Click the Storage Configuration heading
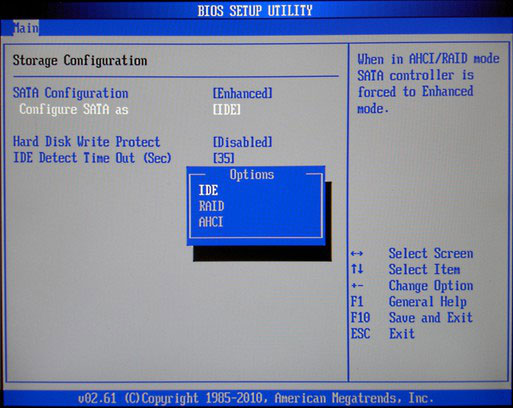 click(80, 61)
